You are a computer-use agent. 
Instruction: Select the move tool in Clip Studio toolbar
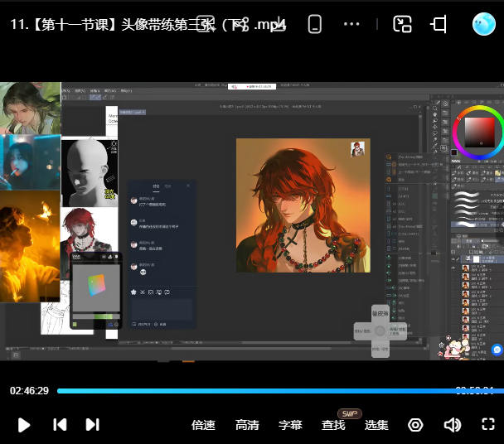[x=435, y=127]
